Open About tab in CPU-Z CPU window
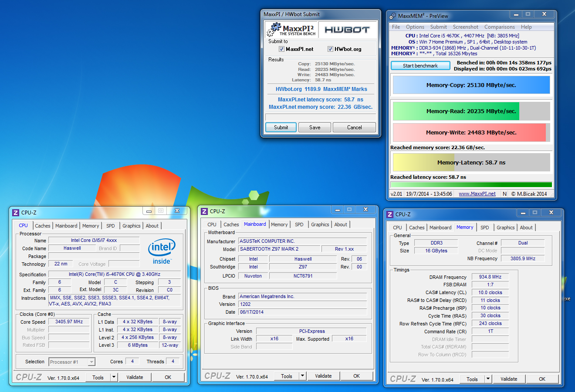Screen dimensions: 575x392 coord(152,226)
